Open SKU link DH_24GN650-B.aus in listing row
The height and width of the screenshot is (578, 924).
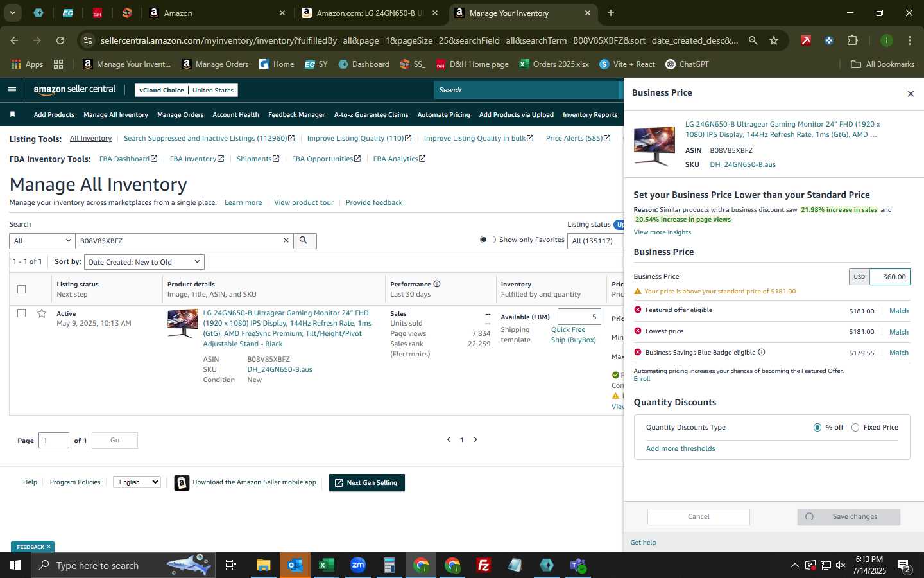pyautogui.click(x=280, y=369)
